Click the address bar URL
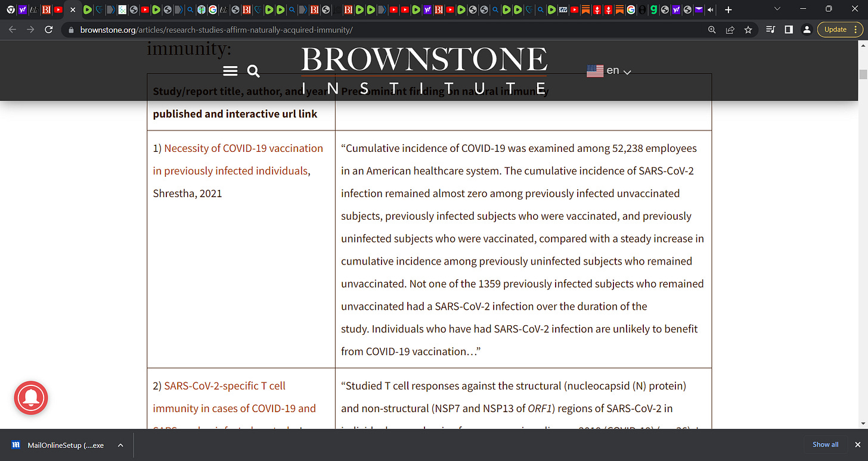This screenshot has width=868, height=461. 216,30
